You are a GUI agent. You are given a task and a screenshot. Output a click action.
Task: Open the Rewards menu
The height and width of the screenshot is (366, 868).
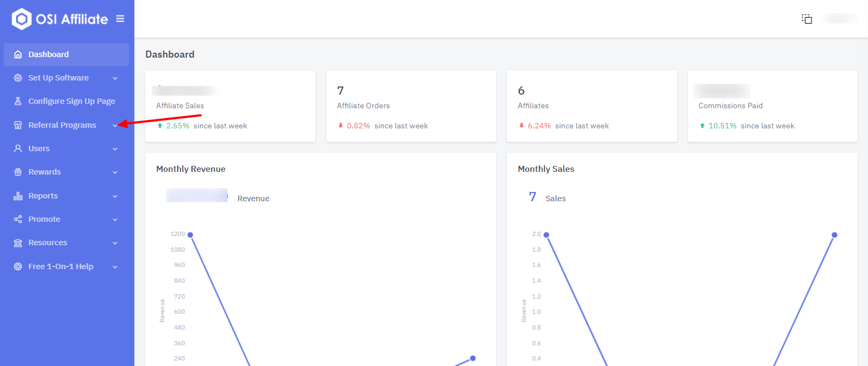[66, 172]
